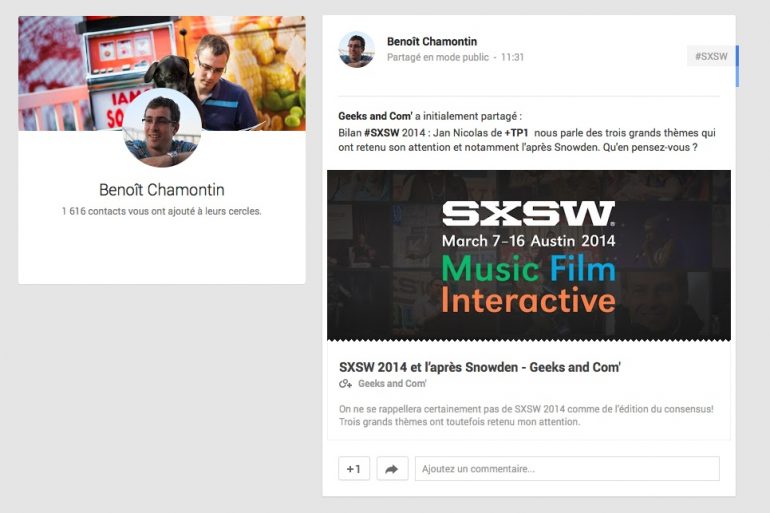Click the share arrow icon button

click(392, 468)
